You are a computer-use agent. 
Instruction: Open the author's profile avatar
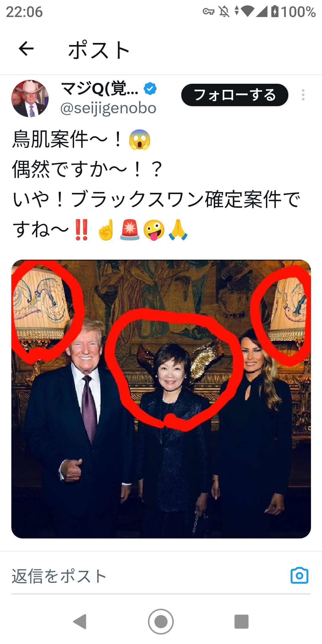click(x=30, y=98)
